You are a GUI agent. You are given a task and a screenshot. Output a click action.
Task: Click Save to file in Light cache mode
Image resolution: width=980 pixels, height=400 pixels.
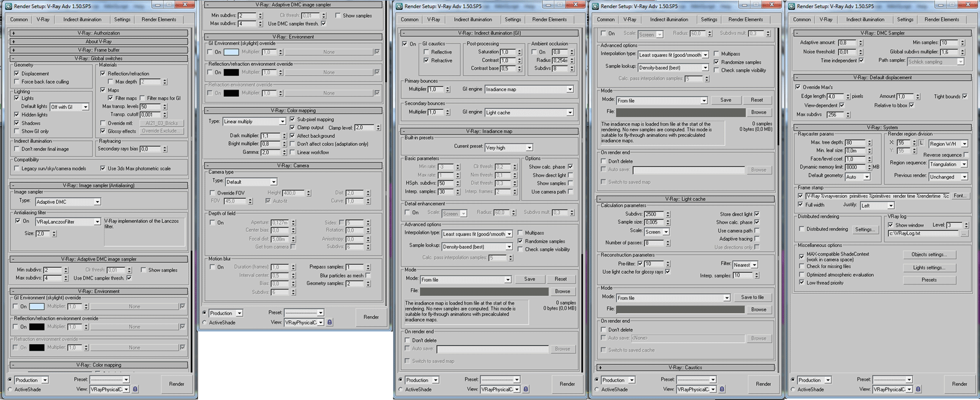[x=752, y=297]
